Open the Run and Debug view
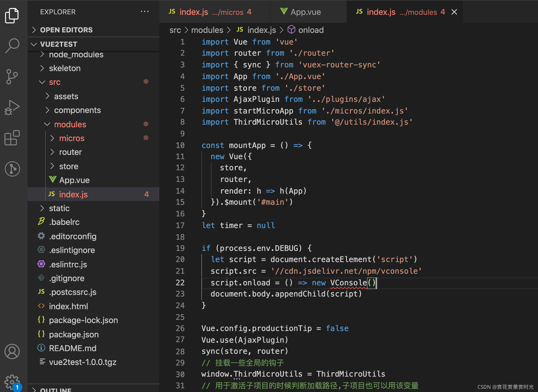This screenshot has width=538, height=392. click(12, 107)
